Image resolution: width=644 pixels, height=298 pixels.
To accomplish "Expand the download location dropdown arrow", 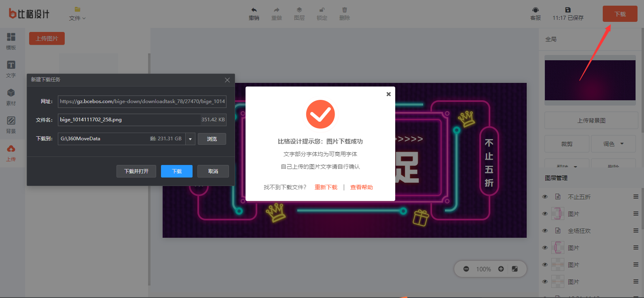I will (190, 139).
